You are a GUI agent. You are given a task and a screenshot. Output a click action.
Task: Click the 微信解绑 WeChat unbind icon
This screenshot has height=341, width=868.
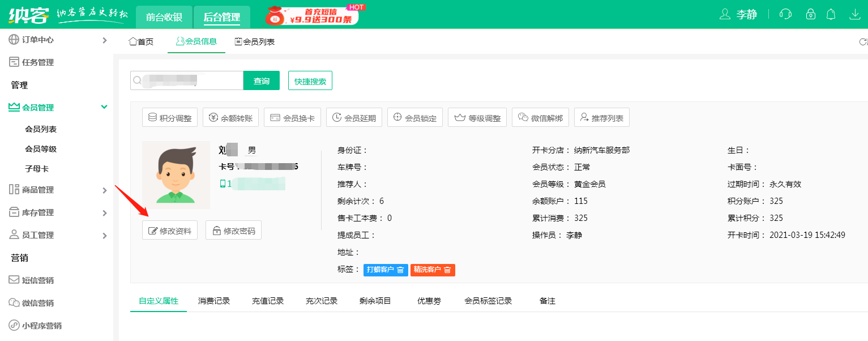click(x=540, y=117)
